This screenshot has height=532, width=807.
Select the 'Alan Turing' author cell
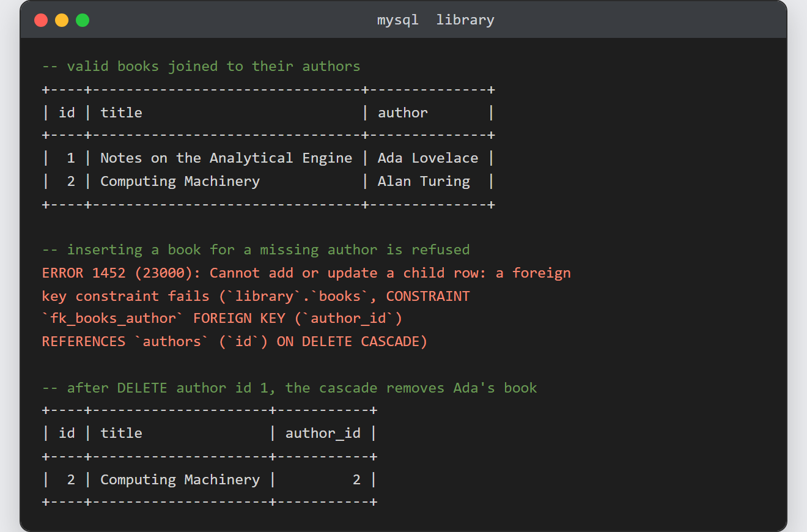point(424,182)
